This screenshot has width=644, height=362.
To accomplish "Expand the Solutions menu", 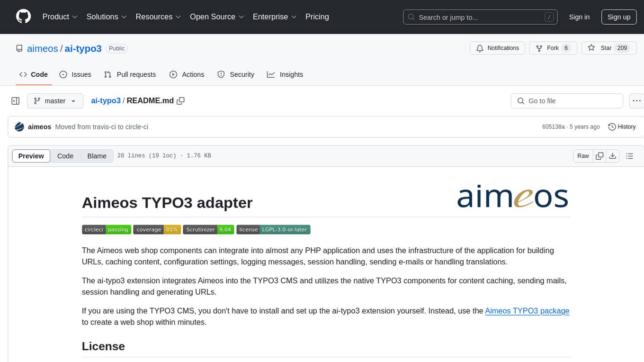I will (x=107, y=17).
